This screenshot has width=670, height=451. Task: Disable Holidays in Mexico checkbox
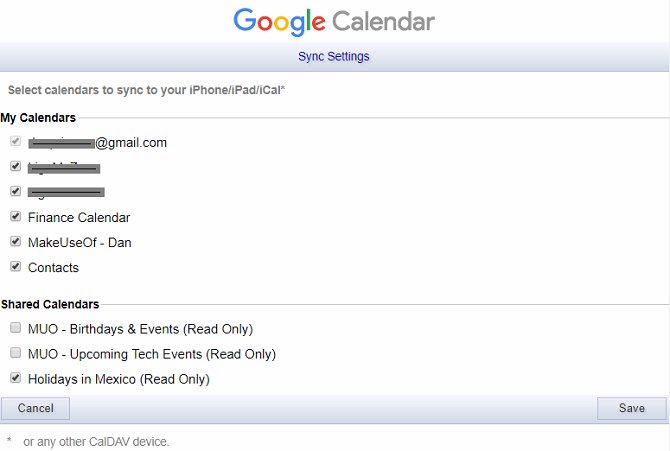(15, 379)
